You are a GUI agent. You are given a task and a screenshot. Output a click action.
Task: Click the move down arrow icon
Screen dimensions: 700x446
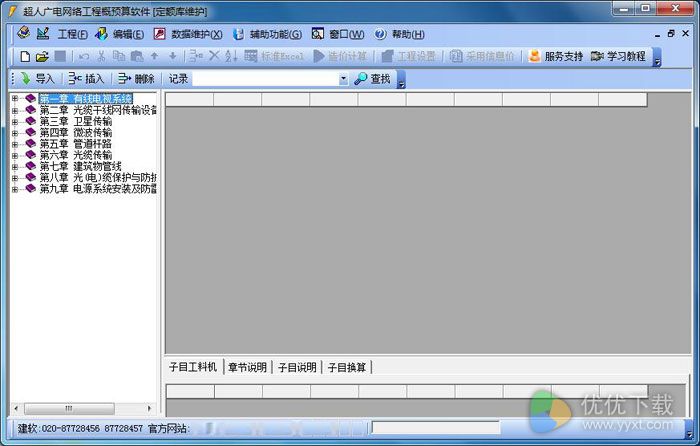(x=173, y=56)
